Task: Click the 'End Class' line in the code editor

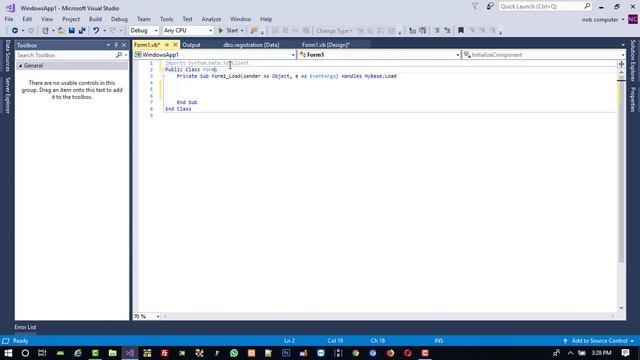Action: (178, 109)
